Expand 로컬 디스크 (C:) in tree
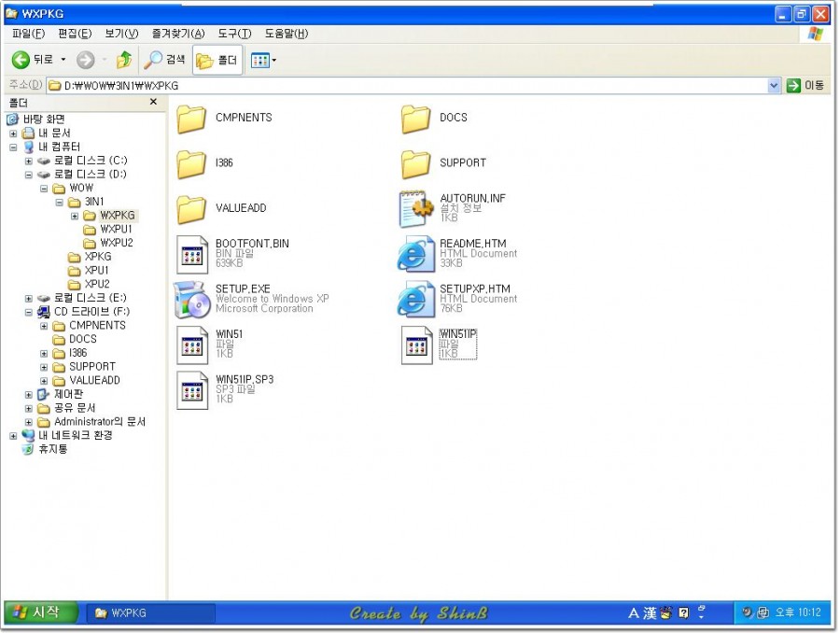 (x=29, y=161)
